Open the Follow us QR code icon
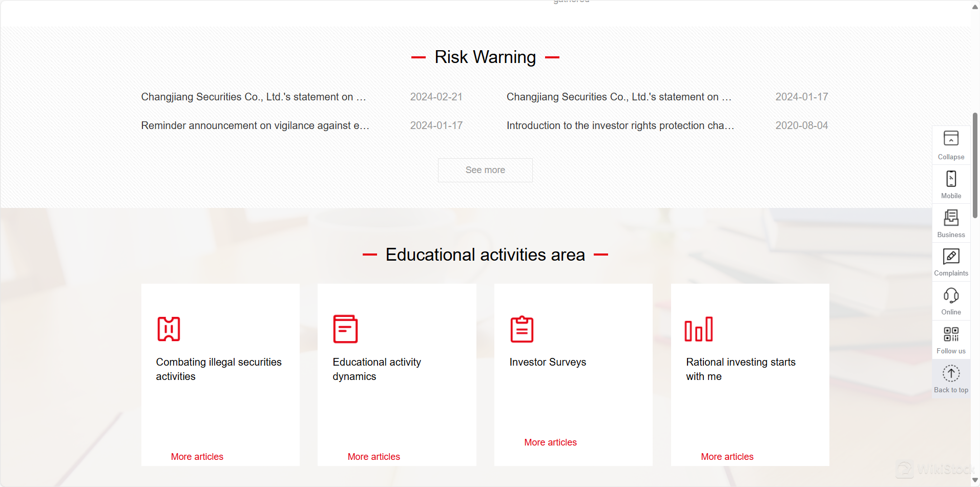 coord(950,338)
